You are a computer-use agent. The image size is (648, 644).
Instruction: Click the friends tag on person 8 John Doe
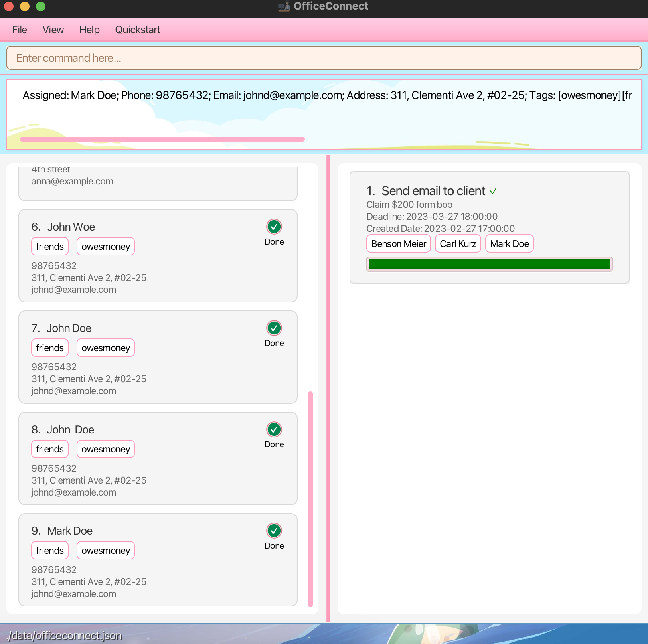(50, 449)
